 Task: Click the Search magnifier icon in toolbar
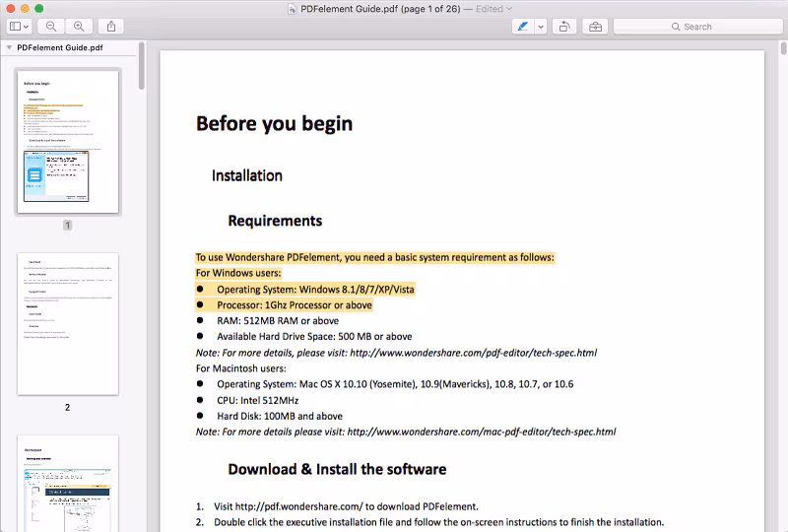pos(676,27)
